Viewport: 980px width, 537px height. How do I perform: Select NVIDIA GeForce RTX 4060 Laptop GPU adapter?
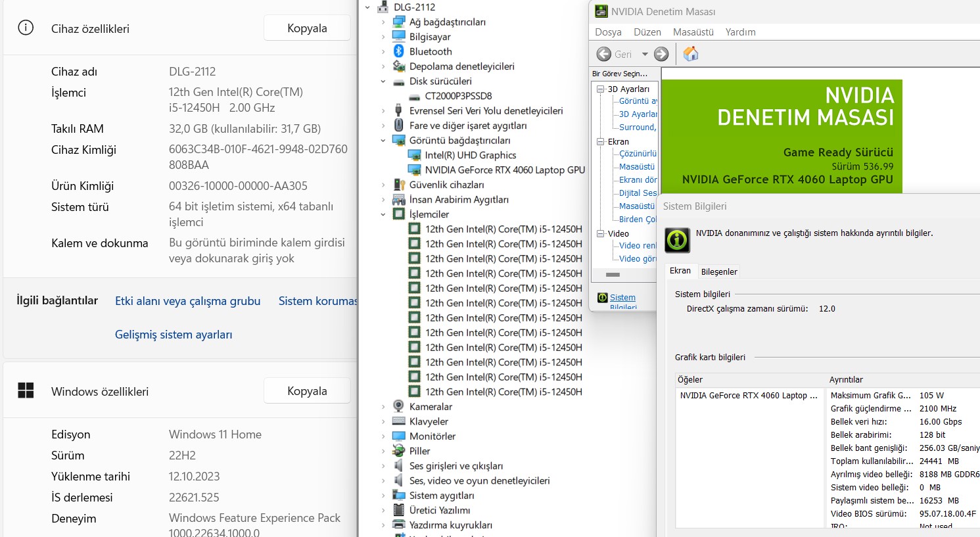[505, 170]
